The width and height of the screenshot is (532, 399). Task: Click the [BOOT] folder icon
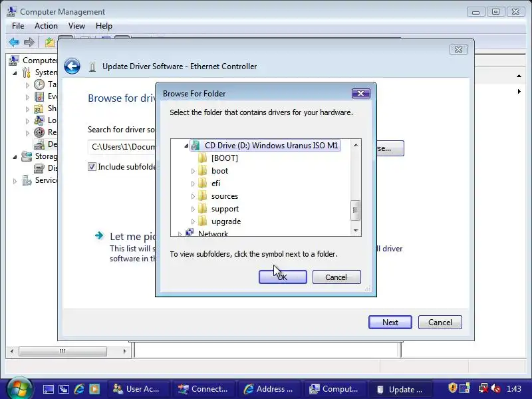click(203, 158)
